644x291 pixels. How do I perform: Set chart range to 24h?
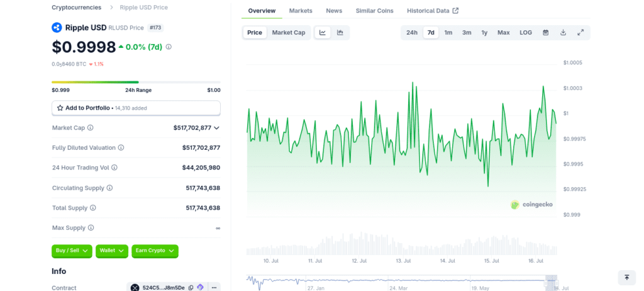tap(412, 33)
